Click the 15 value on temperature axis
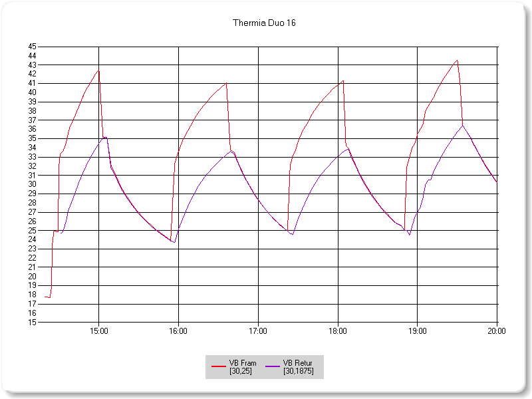Screen dimensions: 532x399 (33, 323)
